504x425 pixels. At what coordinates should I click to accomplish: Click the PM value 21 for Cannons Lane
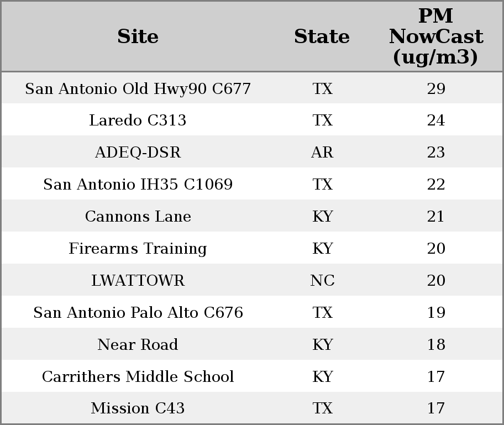pos(436,216)
